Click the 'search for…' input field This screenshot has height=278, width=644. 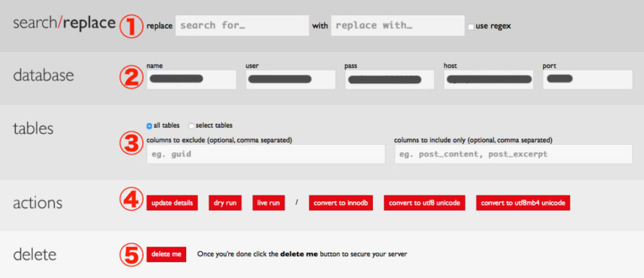[x=242, y=26]
